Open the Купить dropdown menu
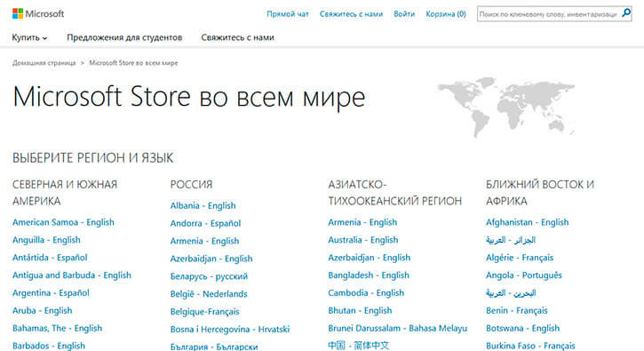The width and height of the screenshot is (644, 351). coord(29,37)
